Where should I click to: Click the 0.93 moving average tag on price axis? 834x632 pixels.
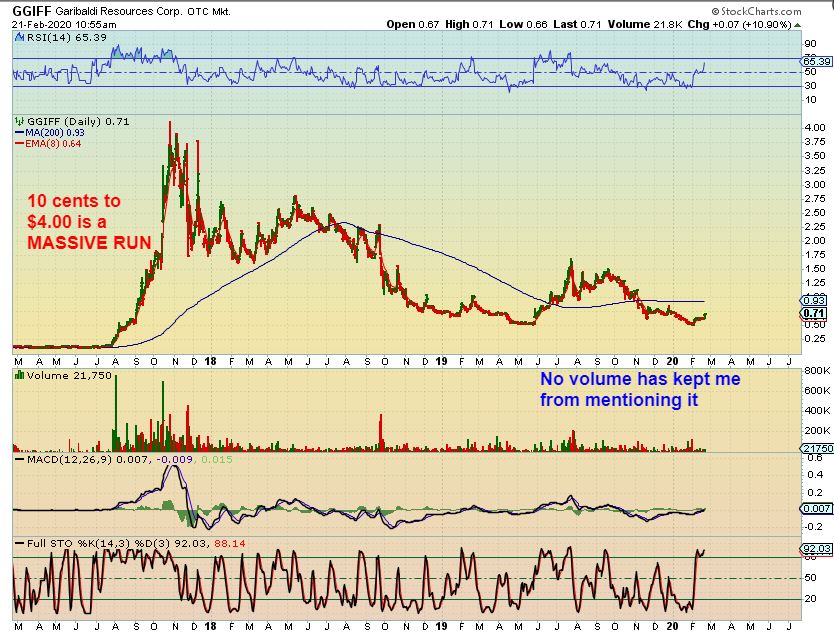click(814, 301)
